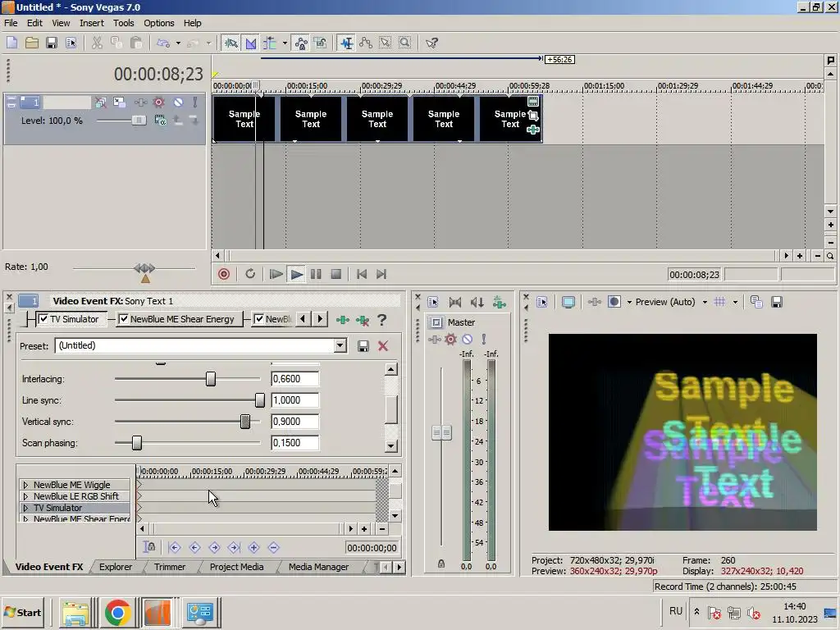The height and width of the screenshot is (630, 840).
Task: Stop playback
Action: point(336,274)
